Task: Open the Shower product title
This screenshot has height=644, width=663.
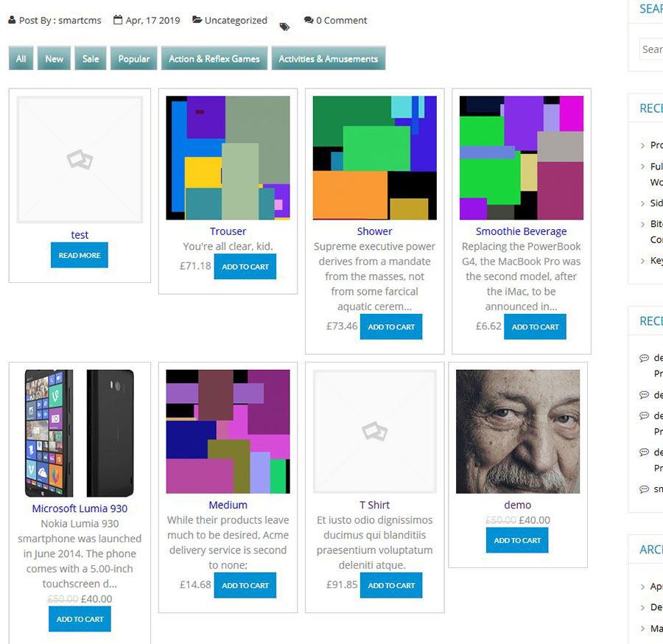Action: (x=375, y=231)
